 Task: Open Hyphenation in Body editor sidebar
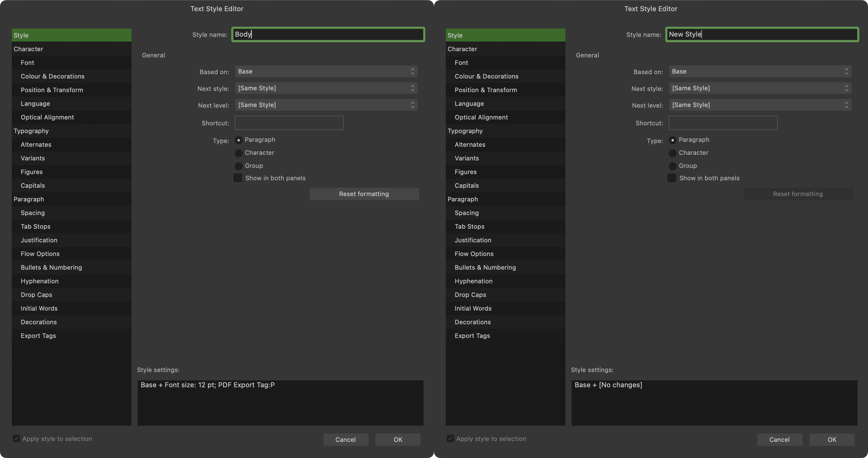(x=71, y=281)
